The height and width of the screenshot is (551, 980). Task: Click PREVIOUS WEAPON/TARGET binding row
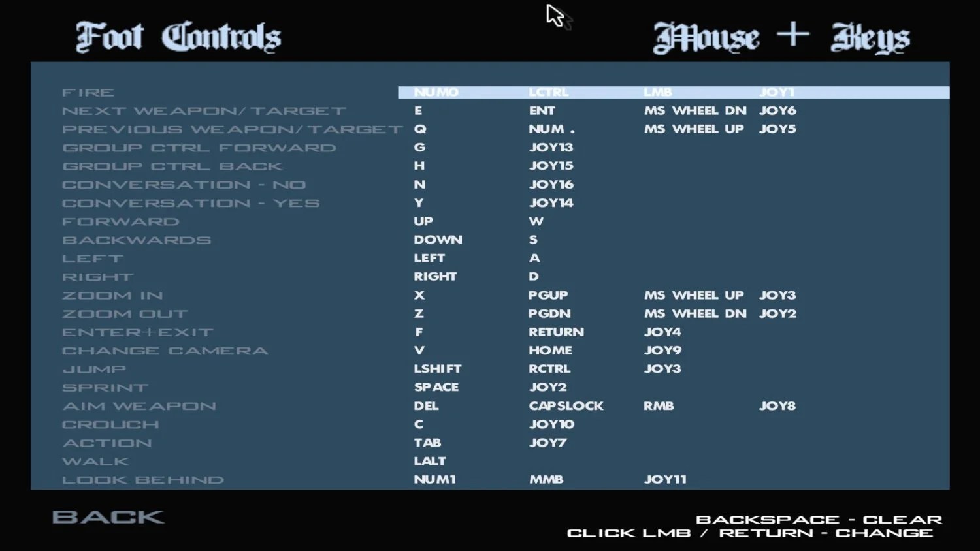[x=490, y=129]
